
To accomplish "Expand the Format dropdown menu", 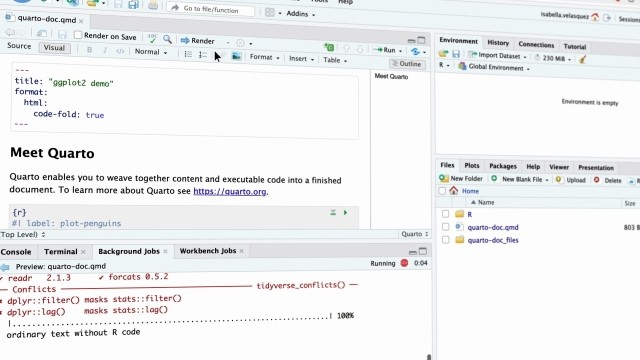I will coord(264,58).
